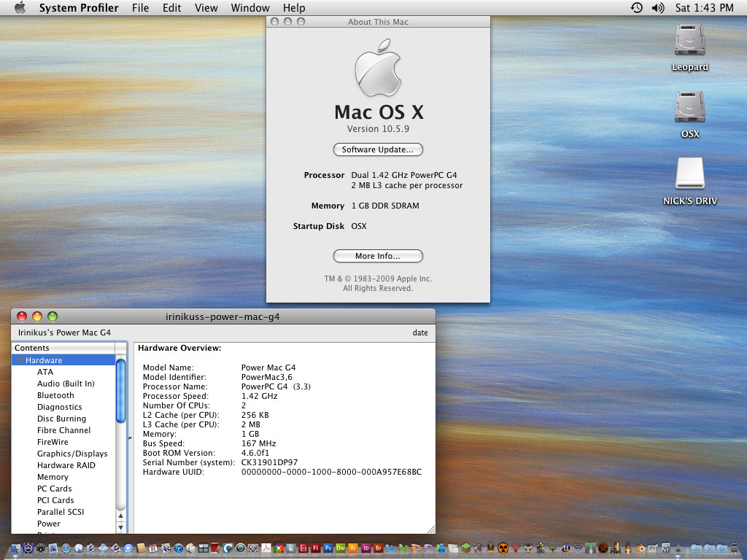This screenshot has height=560, width=747.
Task: Select Memory in the Contents list
Action: tap(53, 477)
